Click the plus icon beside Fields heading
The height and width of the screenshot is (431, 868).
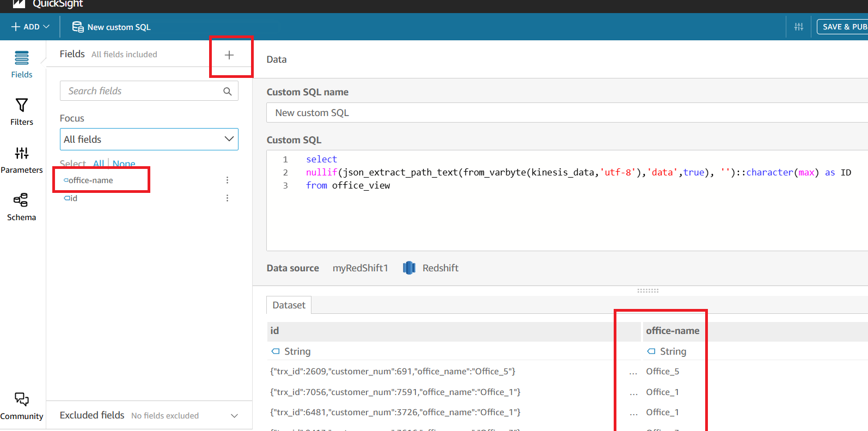229,55
